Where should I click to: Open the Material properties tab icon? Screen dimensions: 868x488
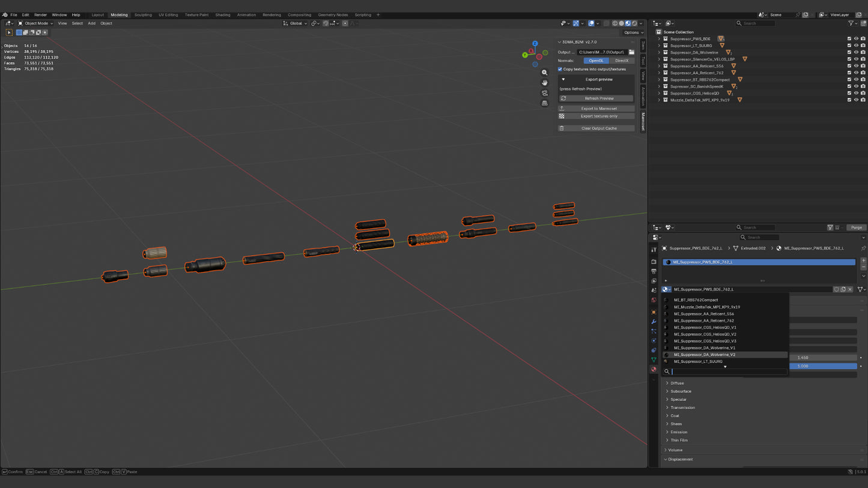[x=654, y=369]
